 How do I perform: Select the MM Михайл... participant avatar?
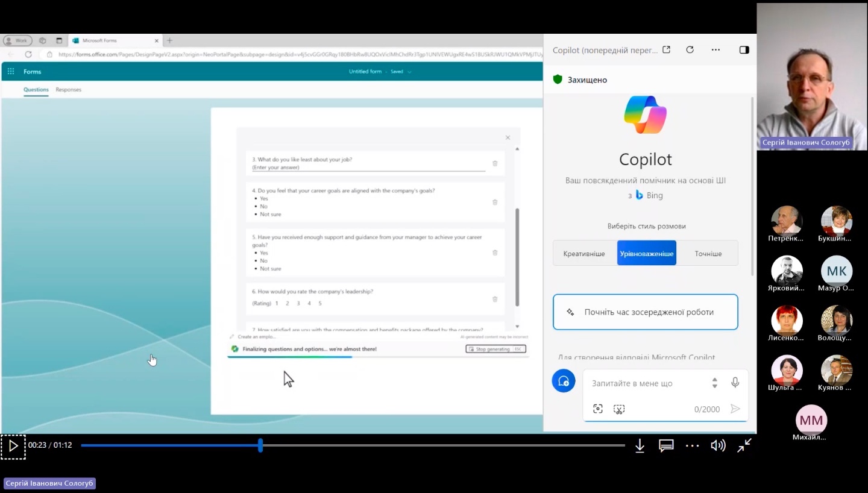[x=811, y=420]
